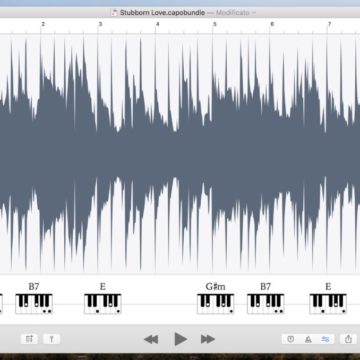Jump to bar 5 on the ruler
This screenshot has height=360, width=360.
215,24
